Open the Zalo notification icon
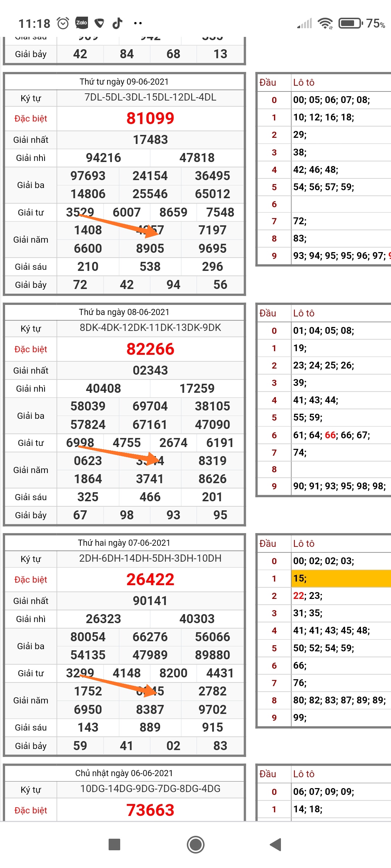Screen dimensions: 391x868 pyautogui.click(x=81, y=23)
